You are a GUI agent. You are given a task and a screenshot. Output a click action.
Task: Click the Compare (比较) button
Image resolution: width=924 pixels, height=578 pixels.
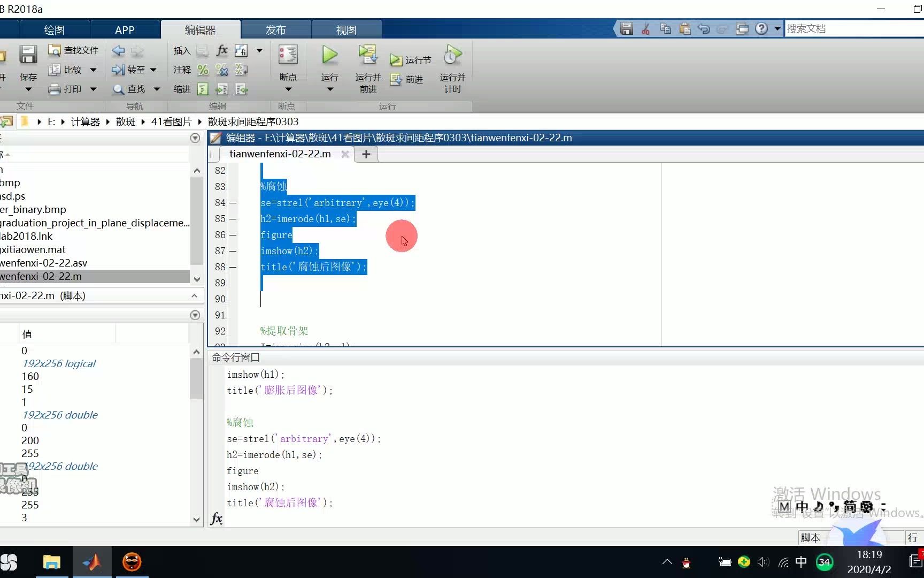pyautogui.click(x=65, y=70)
